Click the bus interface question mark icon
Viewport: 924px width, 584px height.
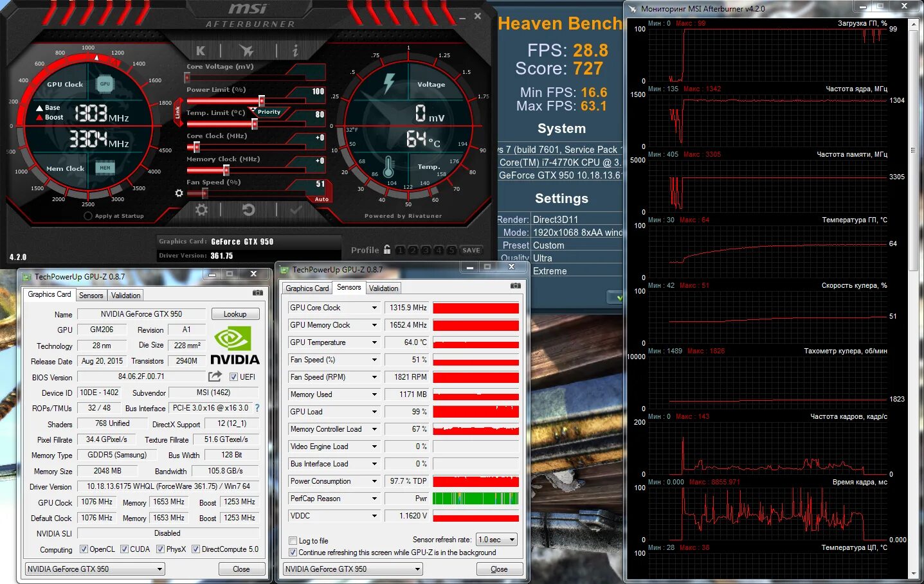(x=257, y=408)
